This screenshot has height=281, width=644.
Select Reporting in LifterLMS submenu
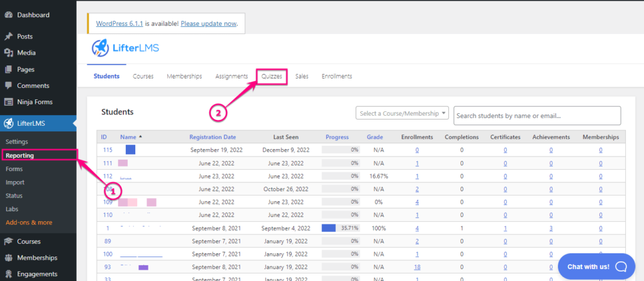coord(19,155)
